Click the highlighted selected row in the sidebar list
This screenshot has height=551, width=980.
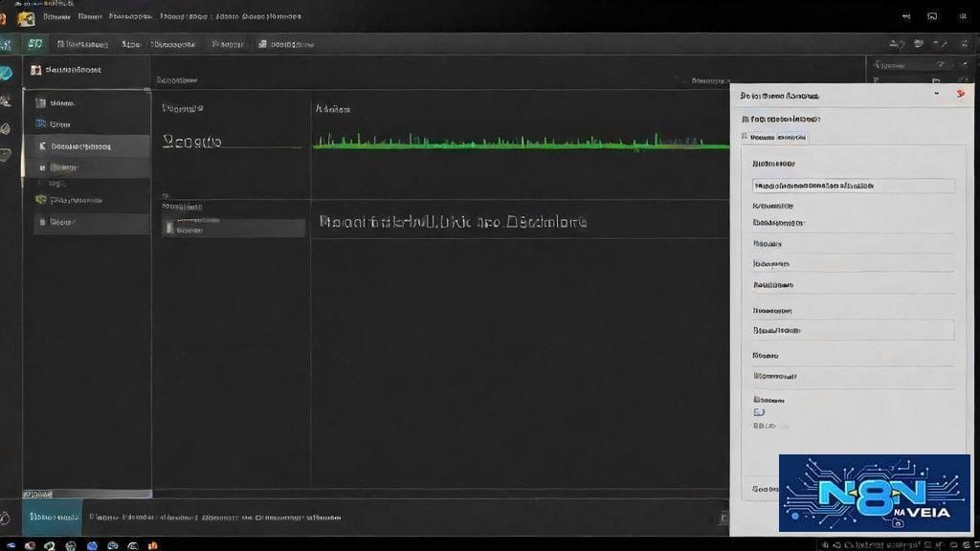coord(87,146)
